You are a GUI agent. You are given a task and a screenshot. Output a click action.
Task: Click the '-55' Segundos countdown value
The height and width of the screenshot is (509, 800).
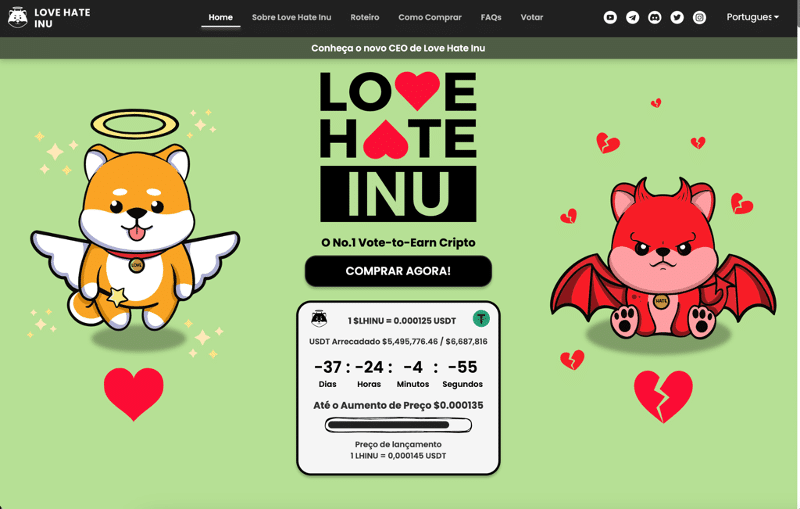462,367
